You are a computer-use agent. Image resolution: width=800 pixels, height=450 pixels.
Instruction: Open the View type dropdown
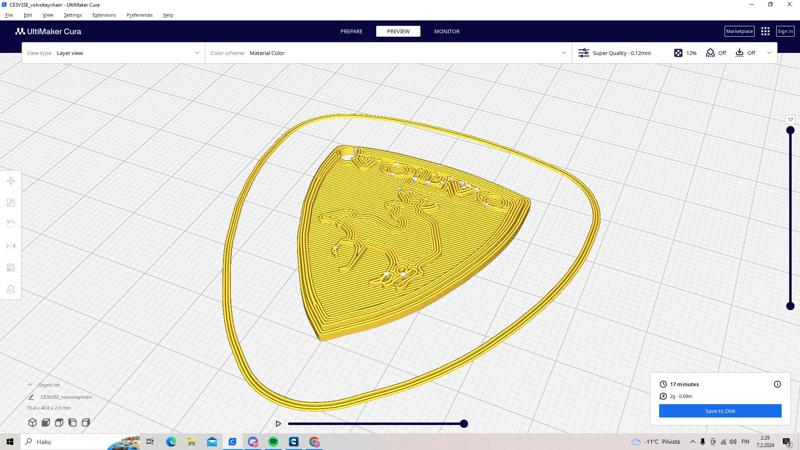[x=113, y=53]
